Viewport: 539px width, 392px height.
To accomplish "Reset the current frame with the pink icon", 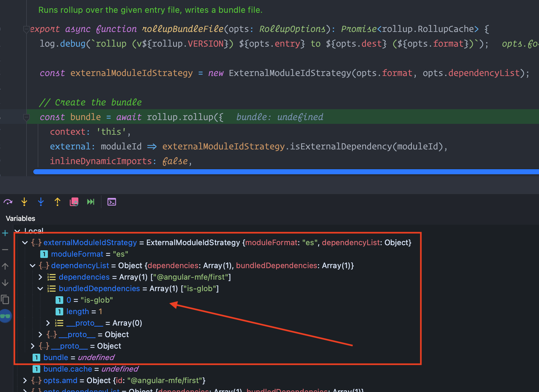I will click(x=74, y=201).
